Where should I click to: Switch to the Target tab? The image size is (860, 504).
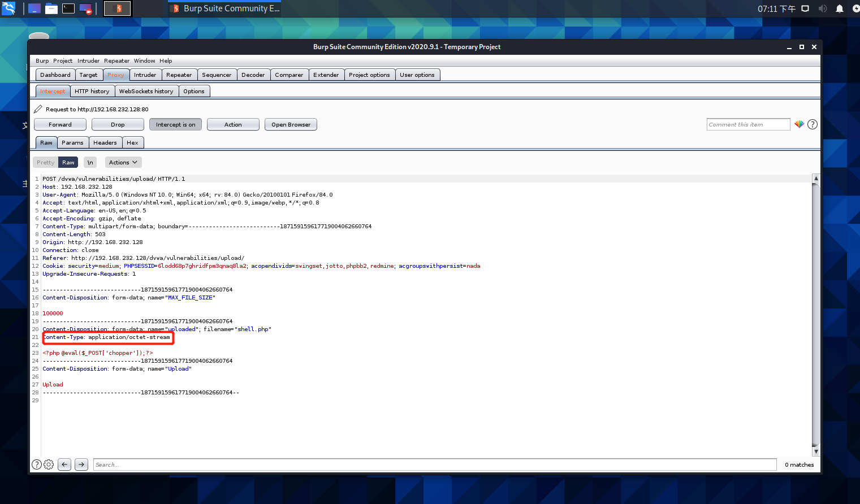[88, 75]
